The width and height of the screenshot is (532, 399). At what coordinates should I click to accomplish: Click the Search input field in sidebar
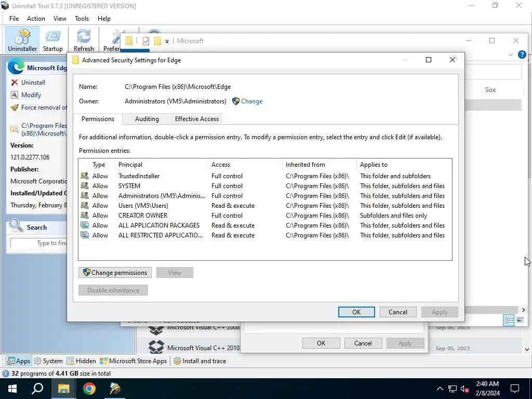pos(38,243)
